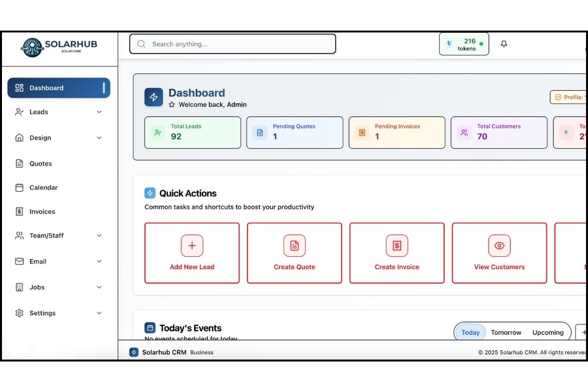The width and height of the screenshot is (588, 392).
Task: Click the notification bell icon
Action: coord(504,44)
